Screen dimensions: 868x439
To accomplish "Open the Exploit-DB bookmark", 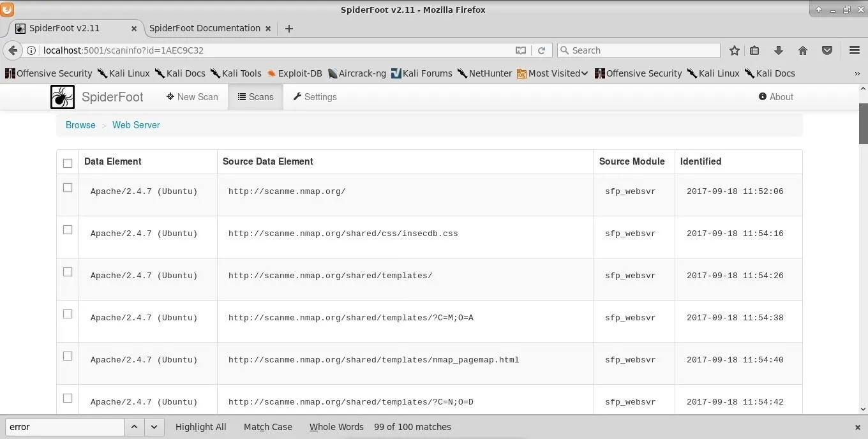I will [294, 73].
